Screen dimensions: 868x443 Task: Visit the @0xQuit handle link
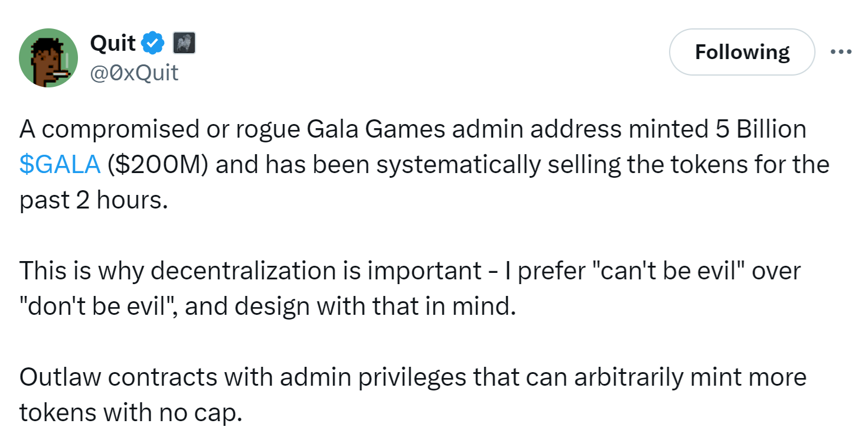click(134, 73)
